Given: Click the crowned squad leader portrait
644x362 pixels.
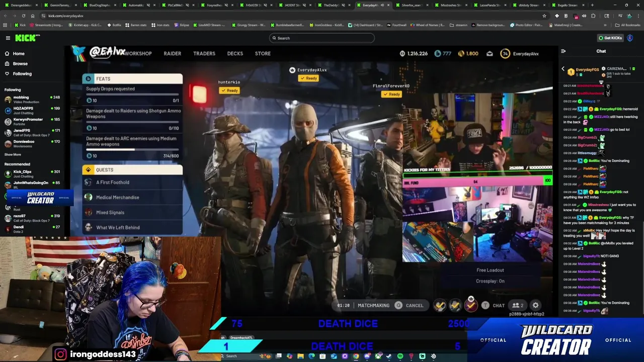Looking at the screenshot, I should (471, 304).
